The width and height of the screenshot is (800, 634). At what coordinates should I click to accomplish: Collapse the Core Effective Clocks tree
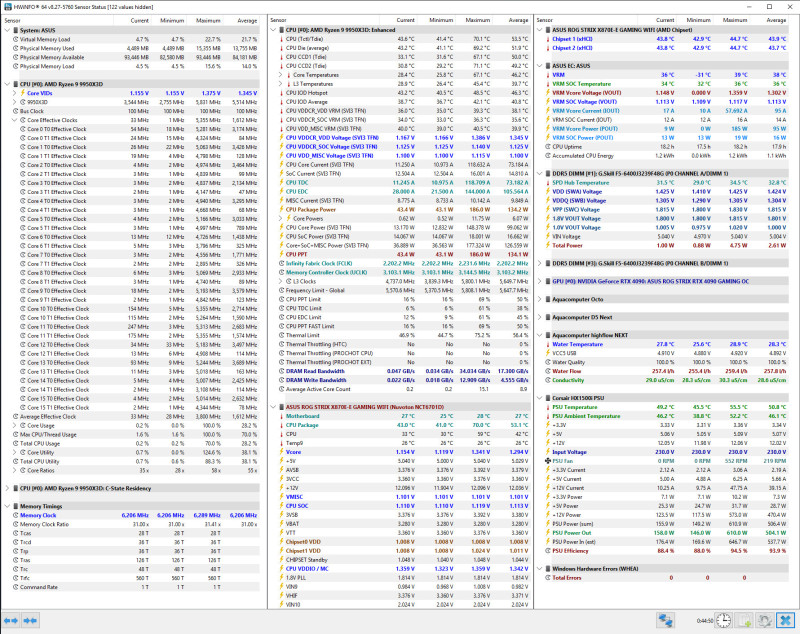14,120
